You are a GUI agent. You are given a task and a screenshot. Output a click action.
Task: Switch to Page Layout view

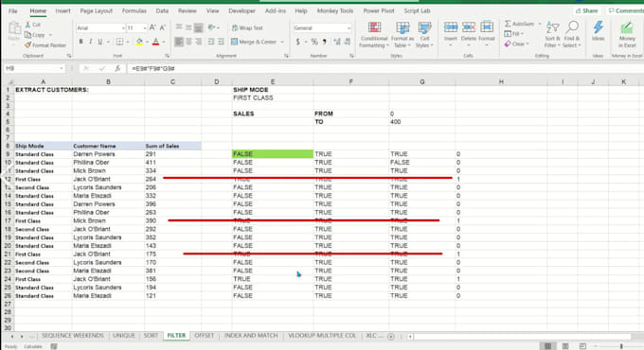coord(565,346)
